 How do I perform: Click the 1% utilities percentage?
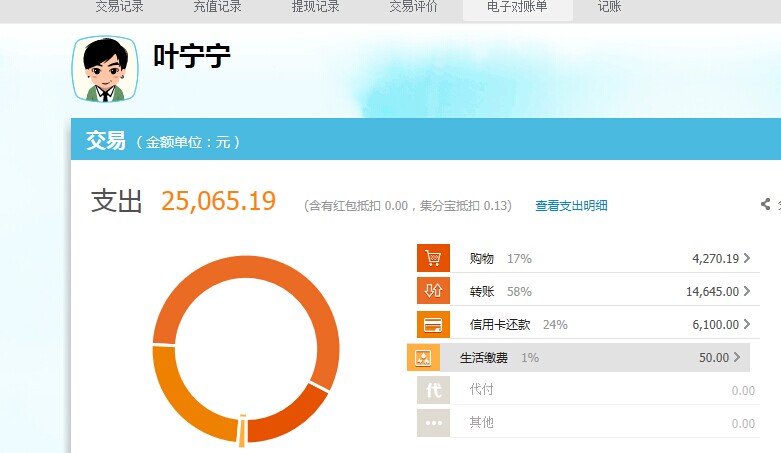(x=530, y=358)
